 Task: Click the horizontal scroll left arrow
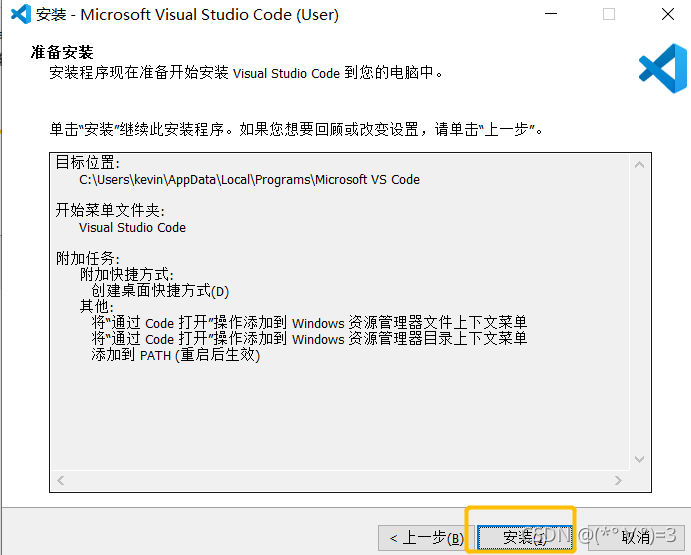coord(61,480)
